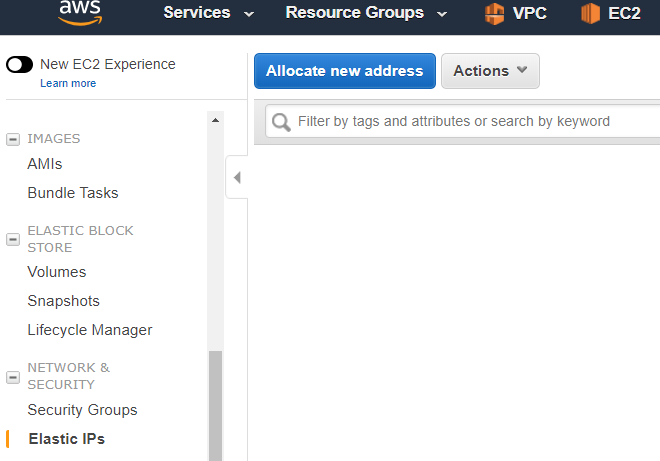Click the sidebar scrollbar thumb
The width and height of the screenshot is (660, 461).
point(216,406)
